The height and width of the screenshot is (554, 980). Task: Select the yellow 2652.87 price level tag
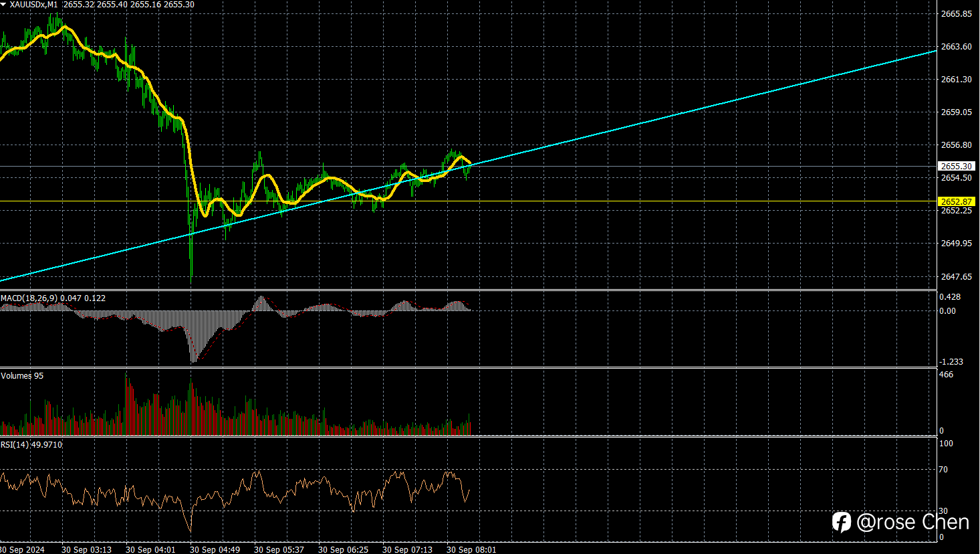(x=957, y=201)
